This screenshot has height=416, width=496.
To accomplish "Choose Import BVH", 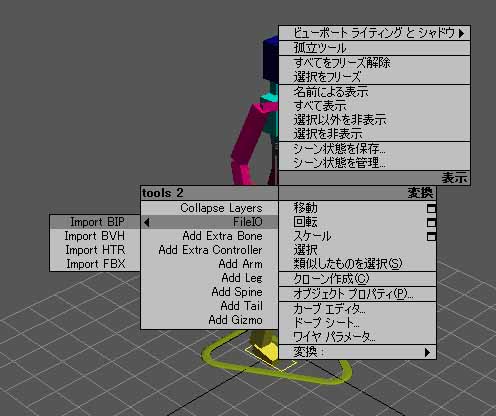I will pyautogui.click(x=95, y=236).
